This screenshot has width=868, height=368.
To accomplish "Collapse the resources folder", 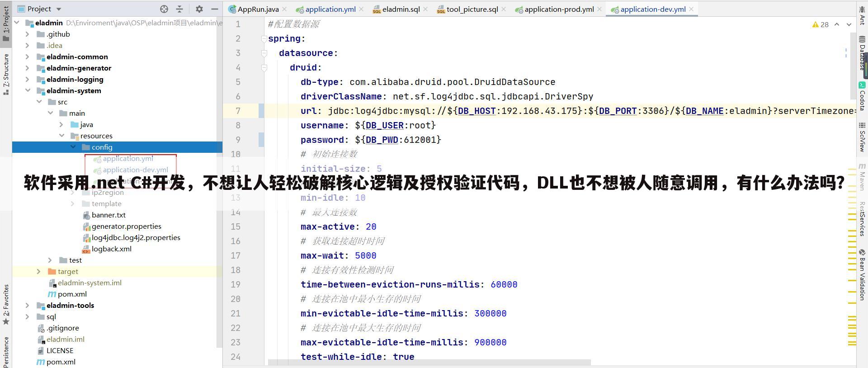I will pyautogui.click(x=61, y=136).
